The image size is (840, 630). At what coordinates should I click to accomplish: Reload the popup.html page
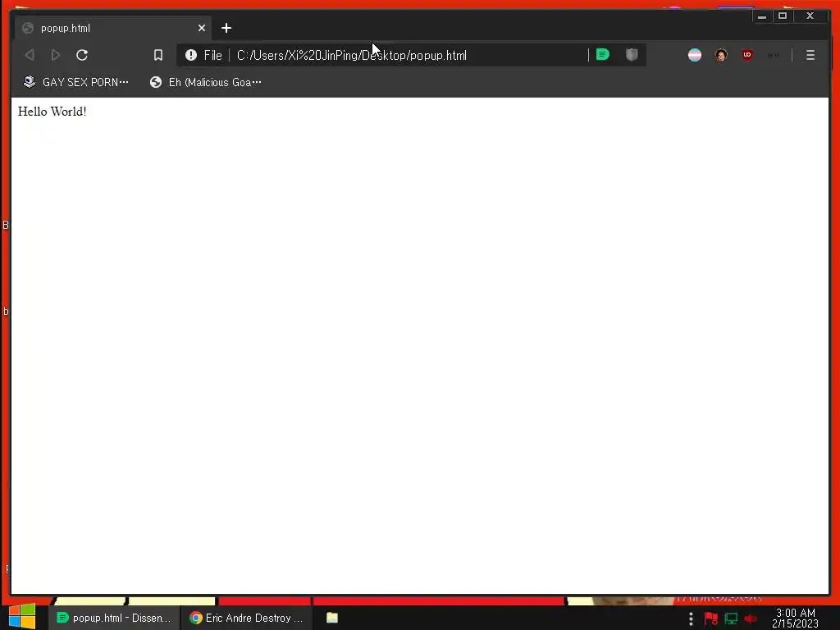click(82, 55)
